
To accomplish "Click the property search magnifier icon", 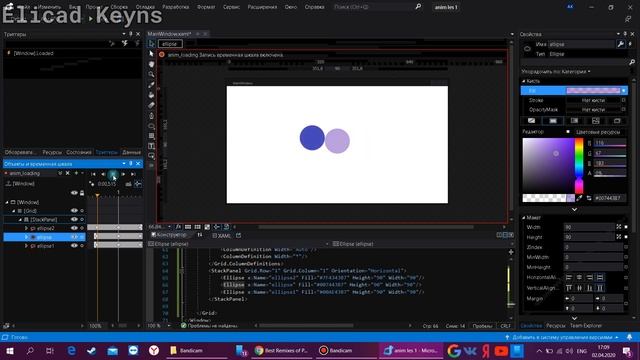I will (632, 62).
